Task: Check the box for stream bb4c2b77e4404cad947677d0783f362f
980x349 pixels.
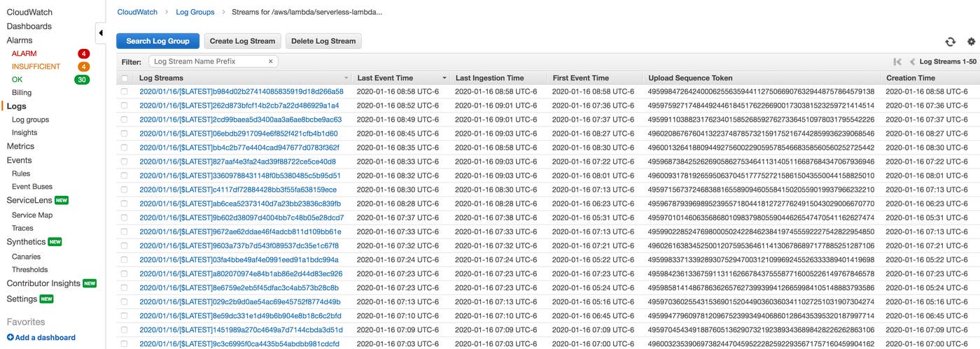Action: click(x=125, y=148)
